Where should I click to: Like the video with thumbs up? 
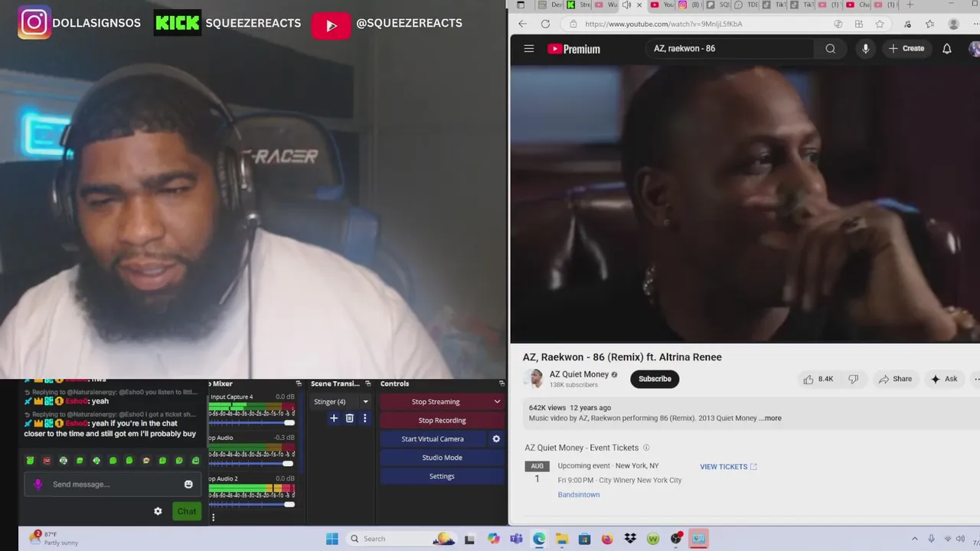tap(817, 379)
